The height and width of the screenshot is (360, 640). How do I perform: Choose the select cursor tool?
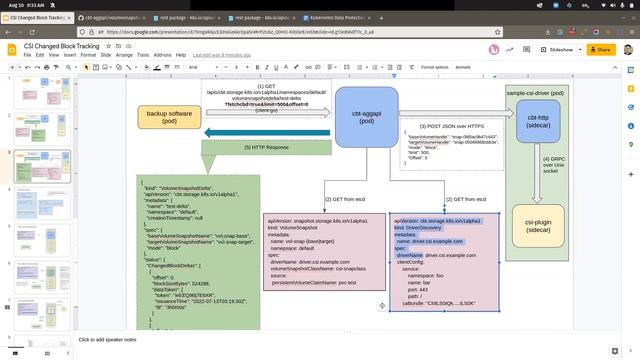[x=86, y=67]
